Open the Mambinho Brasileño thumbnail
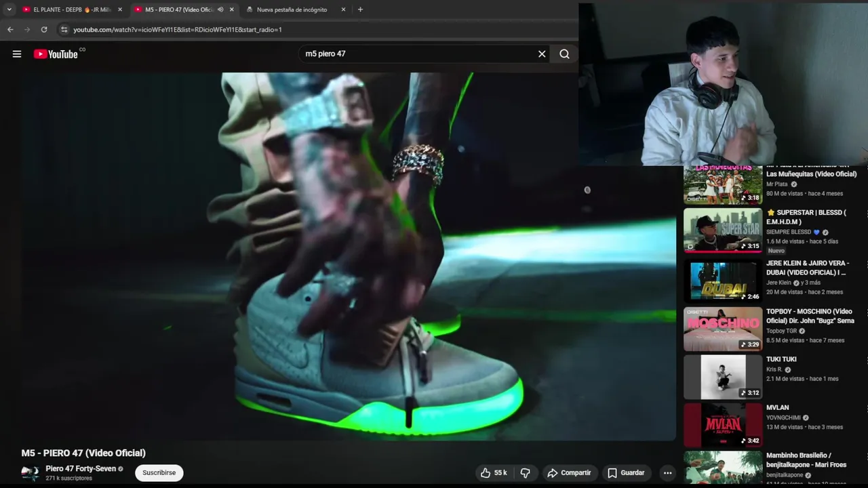The image size is (868, 488). [723, 468]
